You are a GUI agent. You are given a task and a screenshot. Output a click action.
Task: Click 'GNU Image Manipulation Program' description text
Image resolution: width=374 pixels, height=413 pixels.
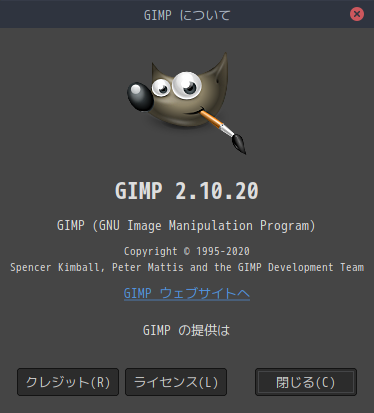(205, 226)
